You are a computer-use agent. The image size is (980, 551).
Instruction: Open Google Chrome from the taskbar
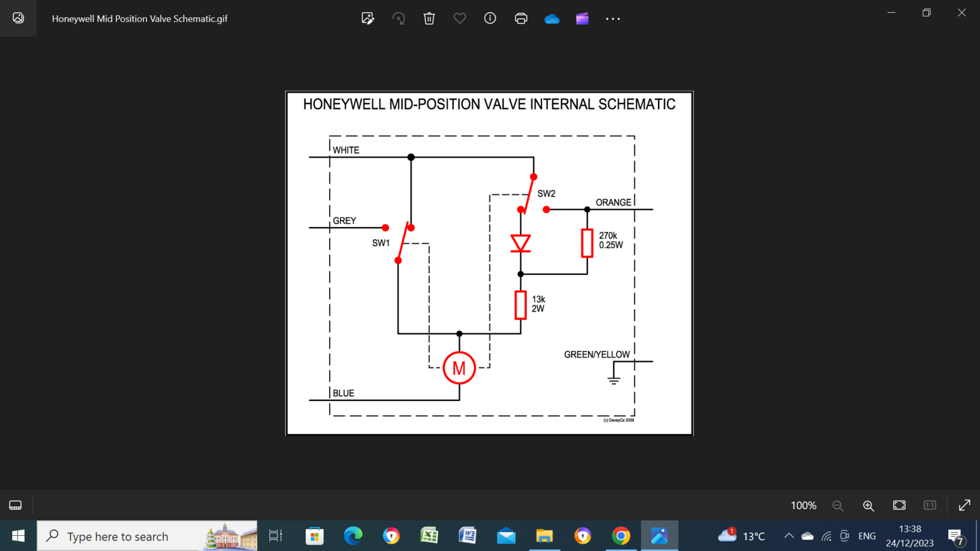point(620,536)
